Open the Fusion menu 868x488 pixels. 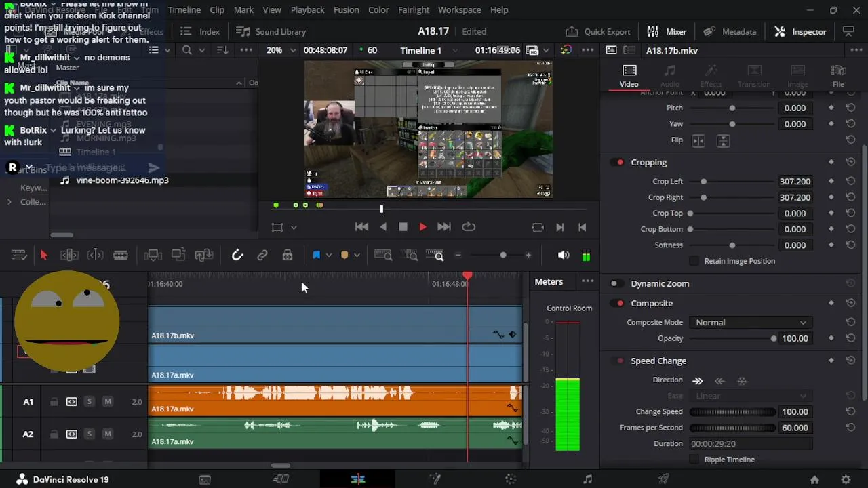(346, 9)
